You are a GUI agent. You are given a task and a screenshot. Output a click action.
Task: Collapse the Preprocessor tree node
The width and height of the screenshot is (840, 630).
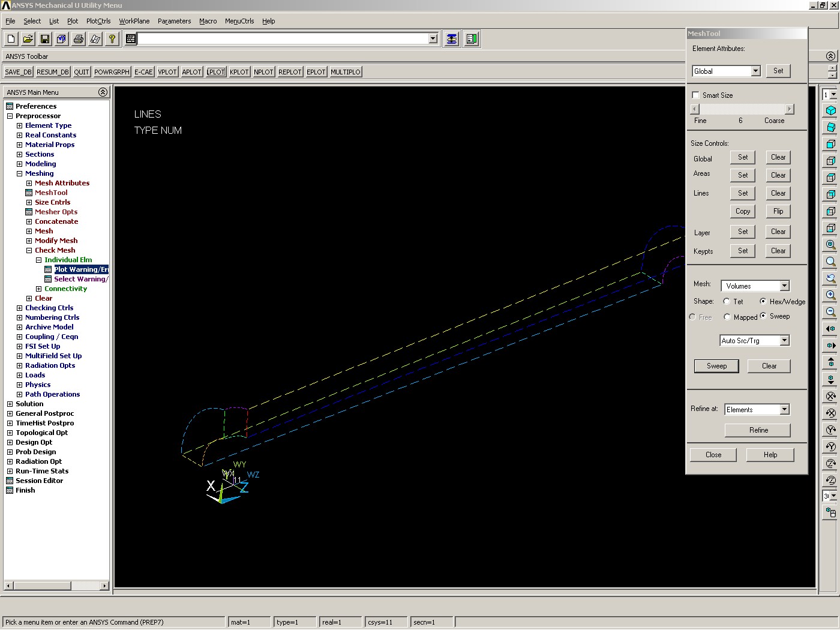pyautogui.click(x=10, y=116)
